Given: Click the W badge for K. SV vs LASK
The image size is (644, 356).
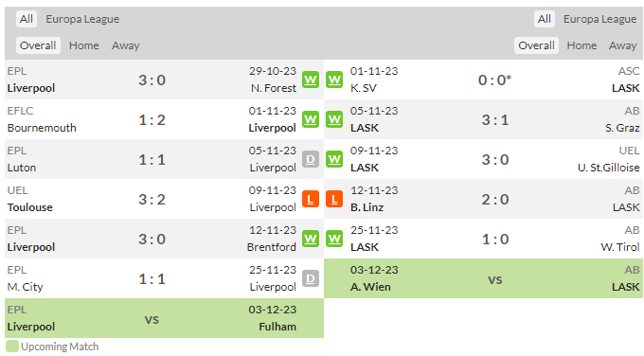Looking at the screenshot, I should [x=334, y=80].
